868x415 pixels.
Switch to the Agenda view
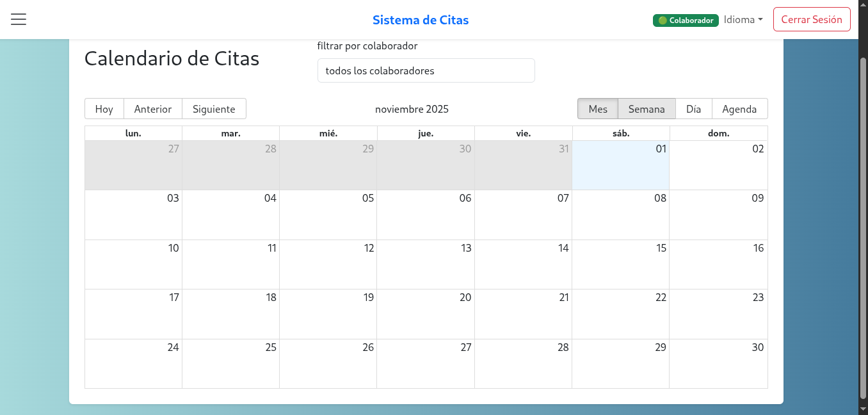click(740, 109)
